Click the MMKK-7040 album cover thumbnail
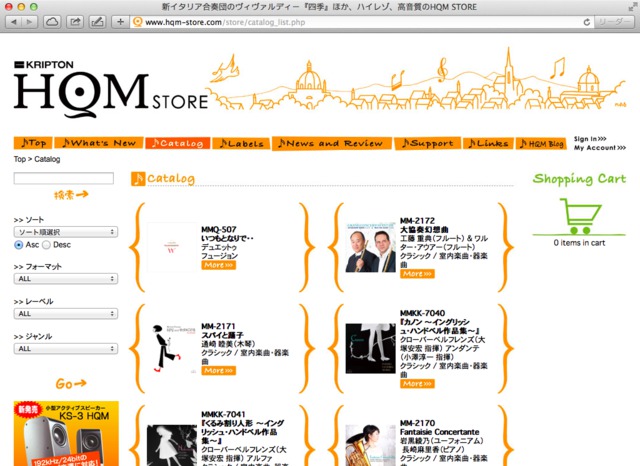The height and width of the screenshot is (466, 640). (x=371, y=348)
